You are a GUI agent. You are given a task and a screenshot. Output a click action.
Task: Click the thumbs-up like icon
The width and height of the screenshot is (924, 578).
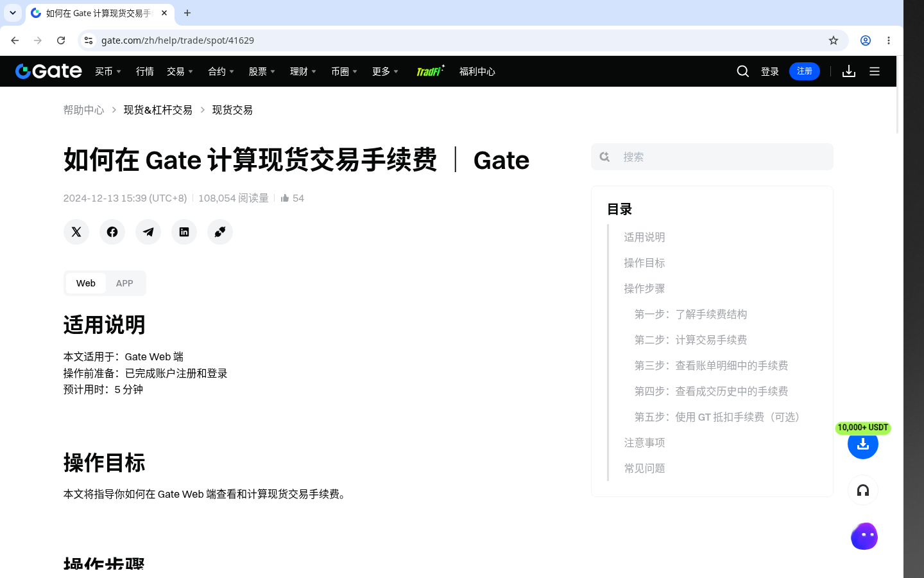pos(285,198)
